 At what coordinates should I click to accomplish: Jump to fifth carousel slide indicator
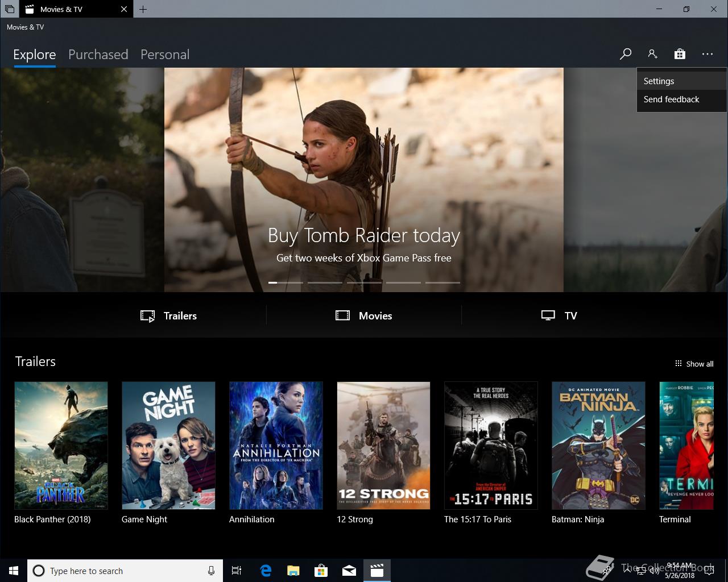pos(442,282)
